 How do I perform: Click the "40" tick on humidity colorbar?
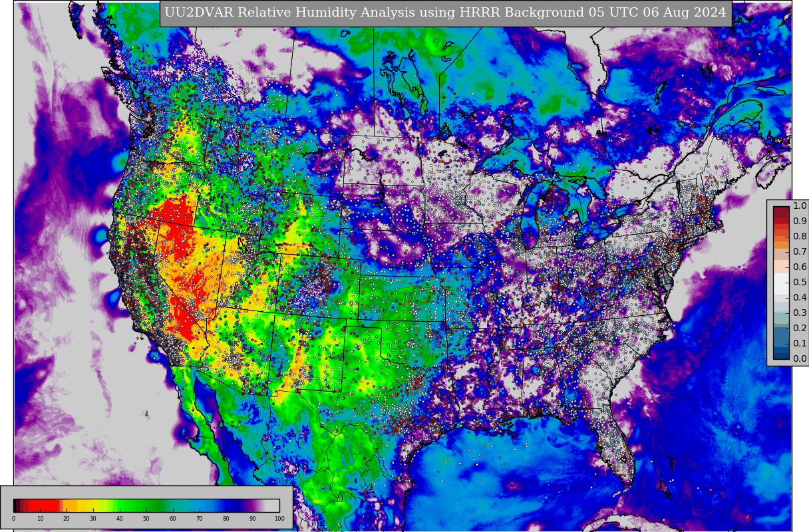(120, 518)
